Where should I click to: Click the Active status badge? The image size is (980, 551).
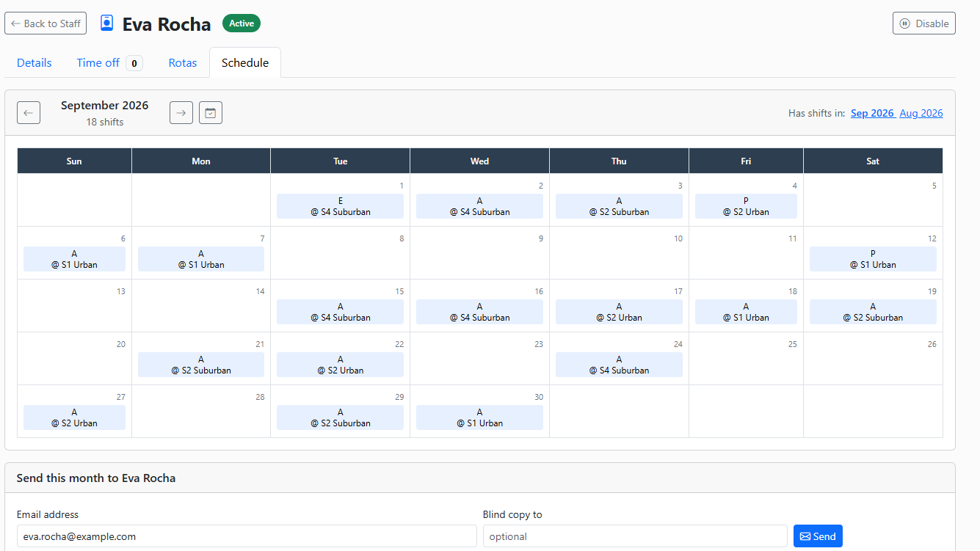(x=242, y=23)
